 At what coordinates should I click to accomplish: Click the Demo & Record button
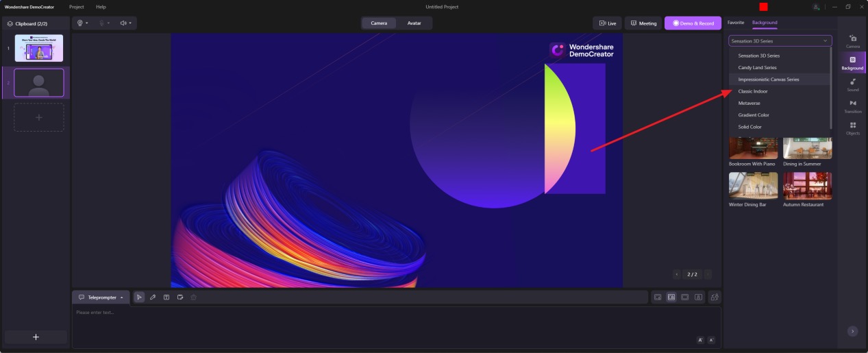point(693,23)
